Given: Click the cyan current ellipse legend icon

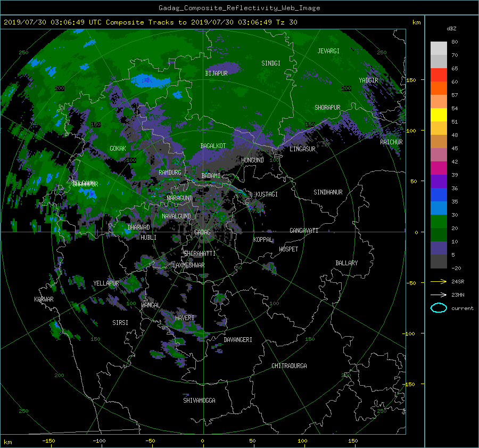Looking at the screenshot, I should coord(439,308).
